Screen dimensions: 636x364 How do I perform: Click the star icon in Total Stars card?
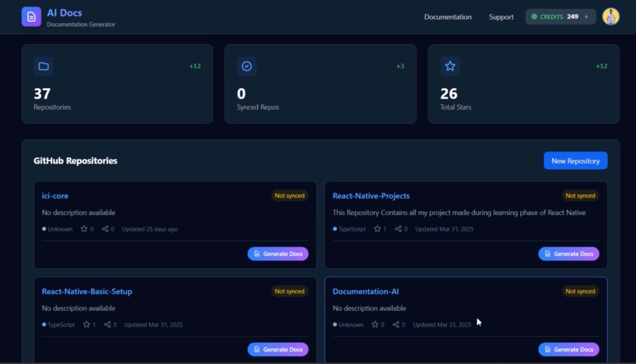450,66
